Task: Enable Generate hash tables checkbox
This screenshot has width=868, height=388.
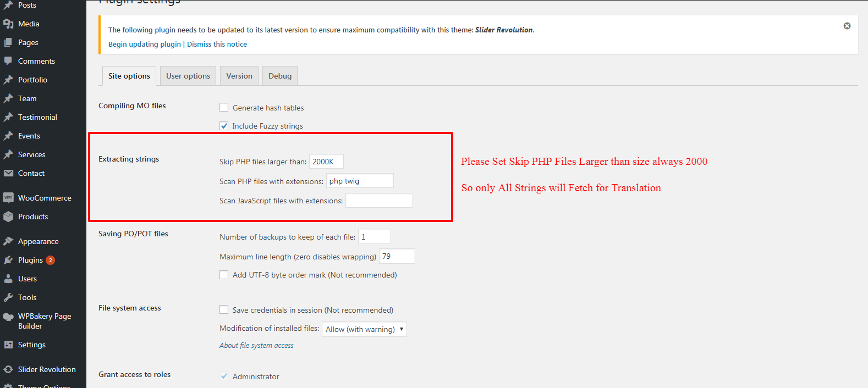Action: (224, 108)
